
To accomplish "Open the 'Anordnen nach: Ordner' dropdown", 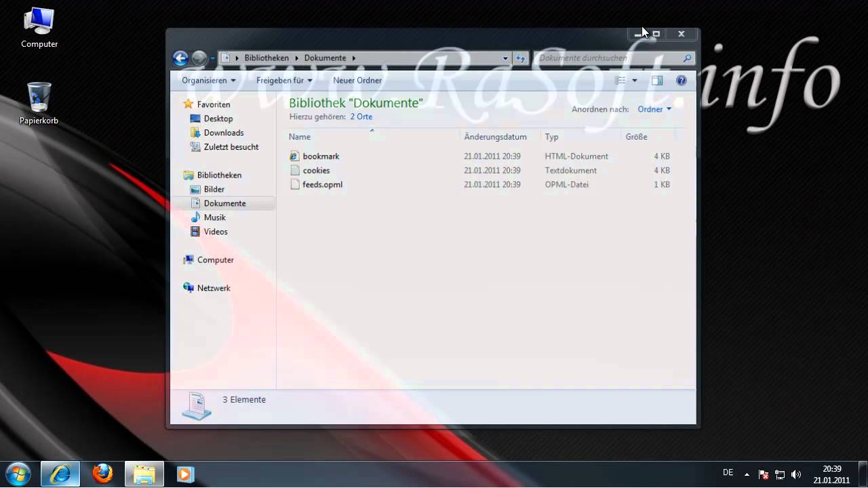I will (654, 109).
